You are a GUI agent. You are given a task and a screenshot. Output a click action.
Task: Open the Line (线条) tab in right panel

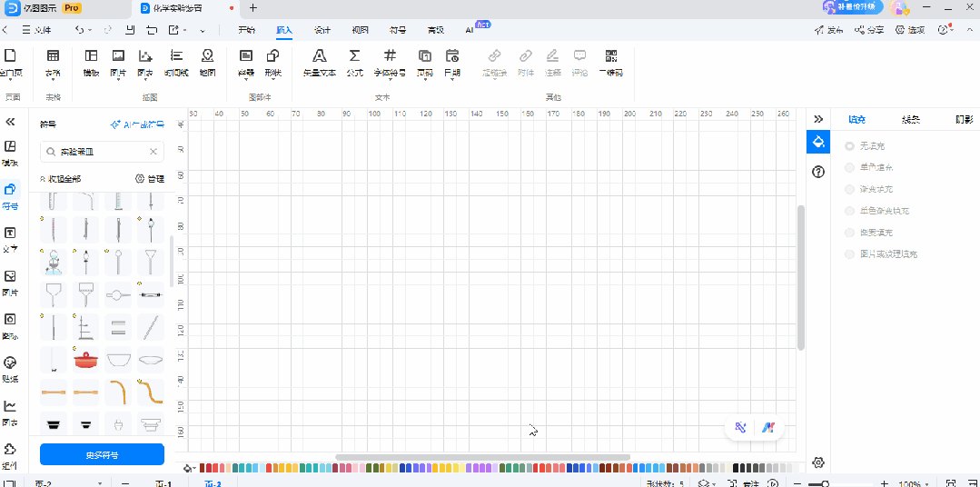pos(910,119)
